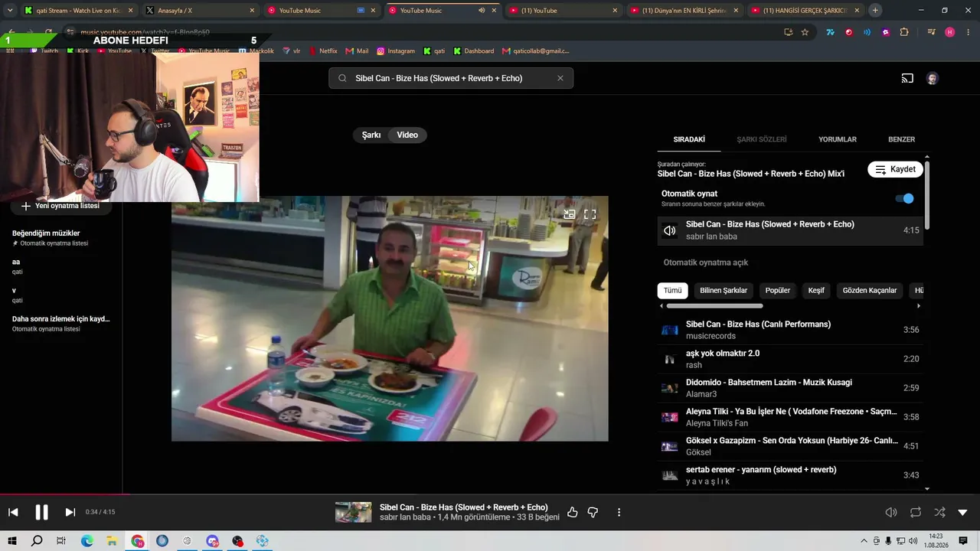Open the aa playlist in sidebar
980x551 pixels.
[16, 262]
